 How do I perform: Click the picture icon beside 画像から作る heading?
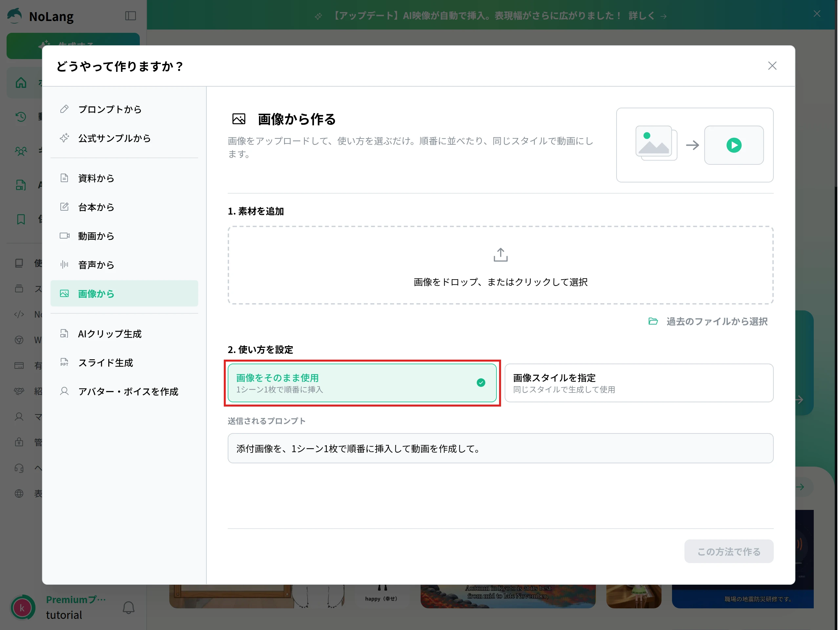point(239,119)
